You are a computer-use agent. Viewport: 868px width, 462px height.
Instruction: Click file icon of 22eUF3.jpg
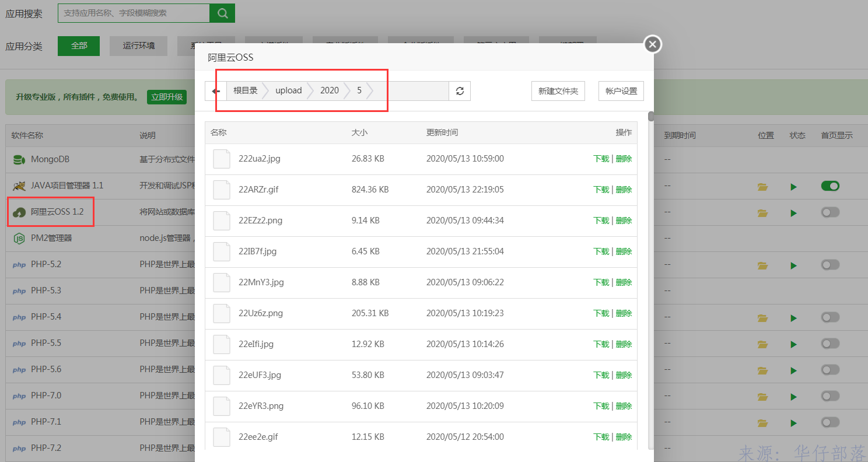pyautogui.click(x=222, y=375)
